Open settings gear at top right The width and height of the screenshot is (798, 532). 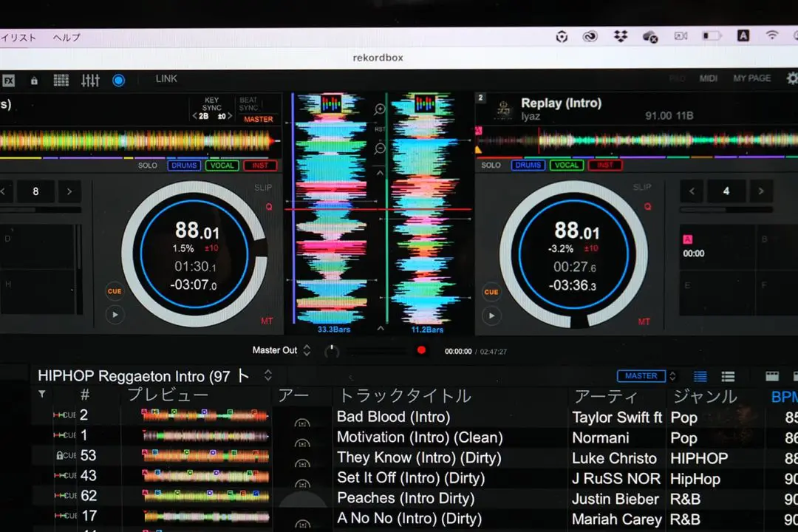point(792,78)
